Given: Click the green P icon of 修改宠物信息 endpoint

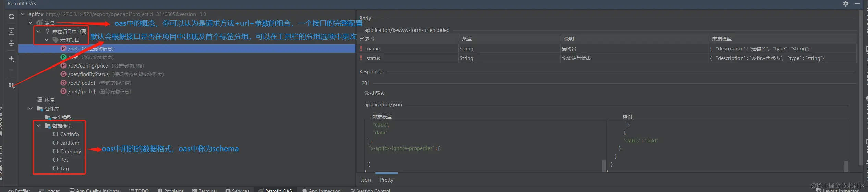Looking at the screenshot, I should tap(63, 57).
